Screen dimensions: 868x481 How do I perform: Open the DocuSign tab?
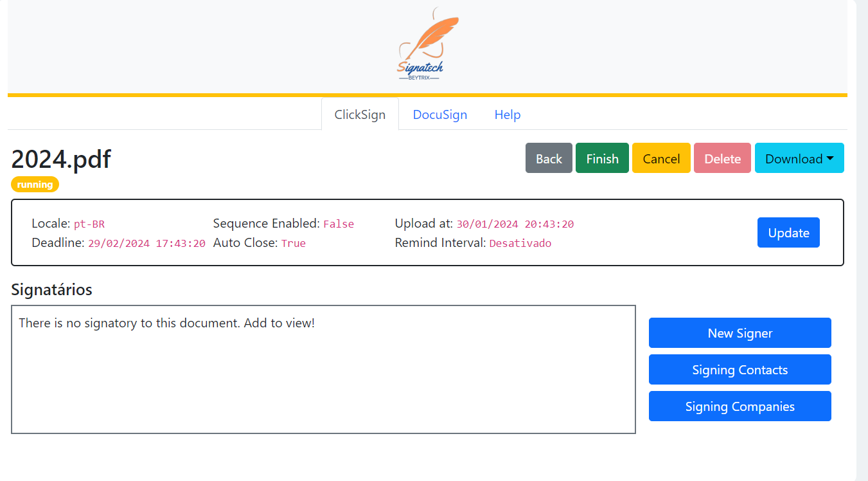pos(439,114)
